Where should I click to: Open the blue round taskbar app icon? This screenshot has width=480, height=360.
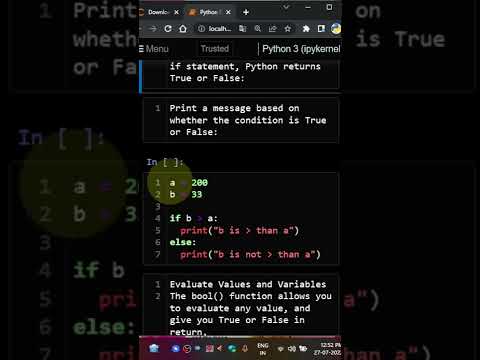[175, 349]
